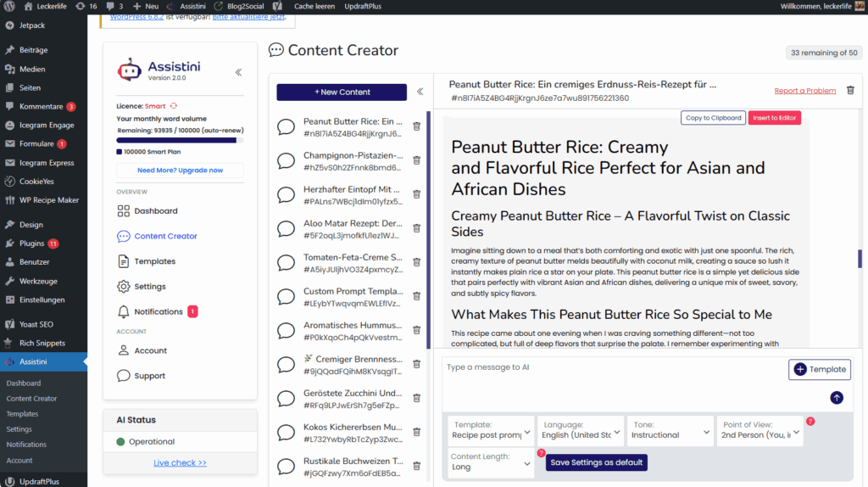Click New Content button

(x=342, y=92)
